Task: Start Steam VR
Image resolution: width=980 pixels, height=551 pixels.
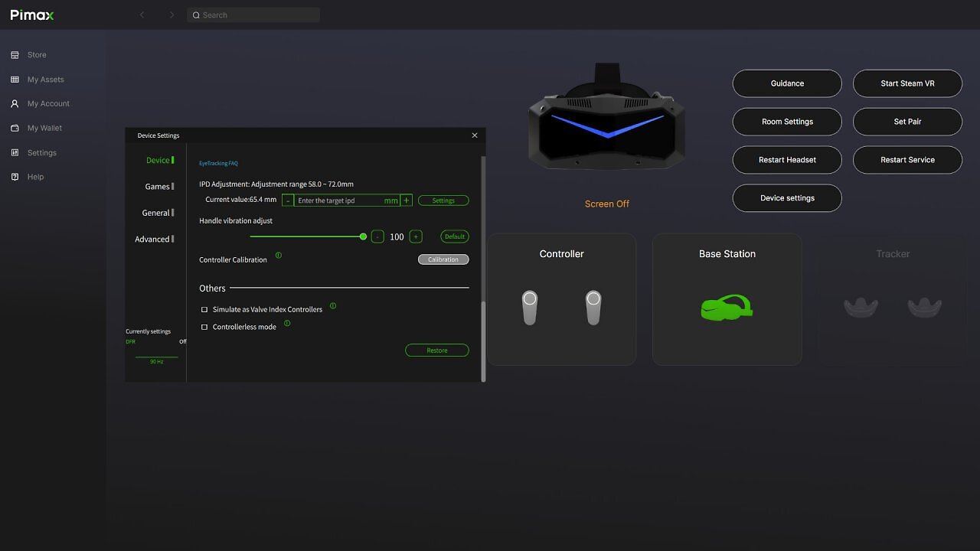Action: click(907, 83)
